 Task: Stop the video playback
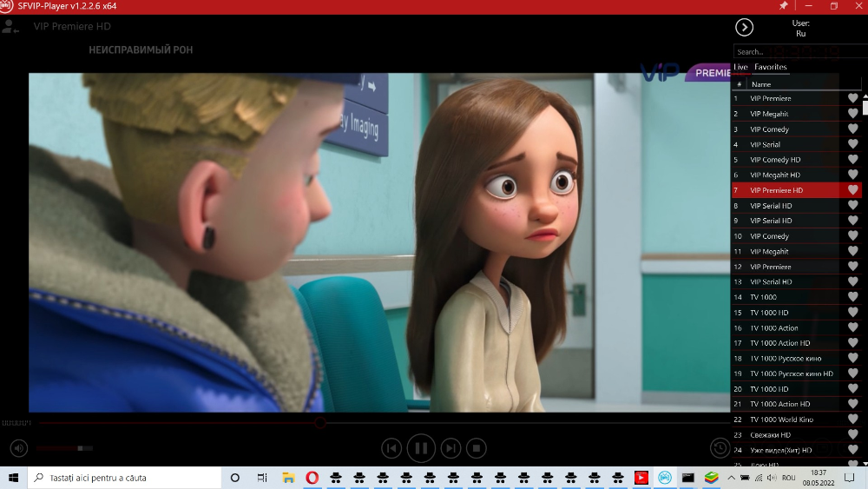point(476,448)
